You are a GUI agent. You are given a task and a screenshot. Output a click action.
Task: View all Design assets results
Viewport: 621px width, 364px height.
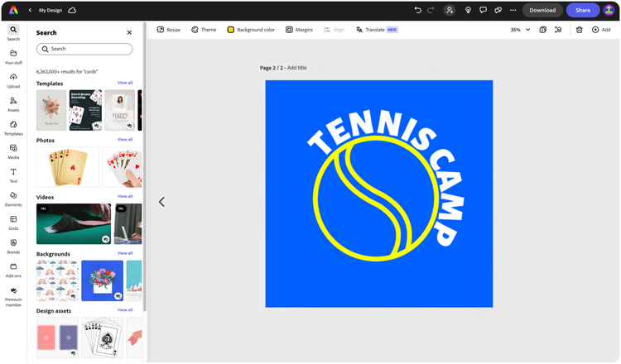pos(125,309)
